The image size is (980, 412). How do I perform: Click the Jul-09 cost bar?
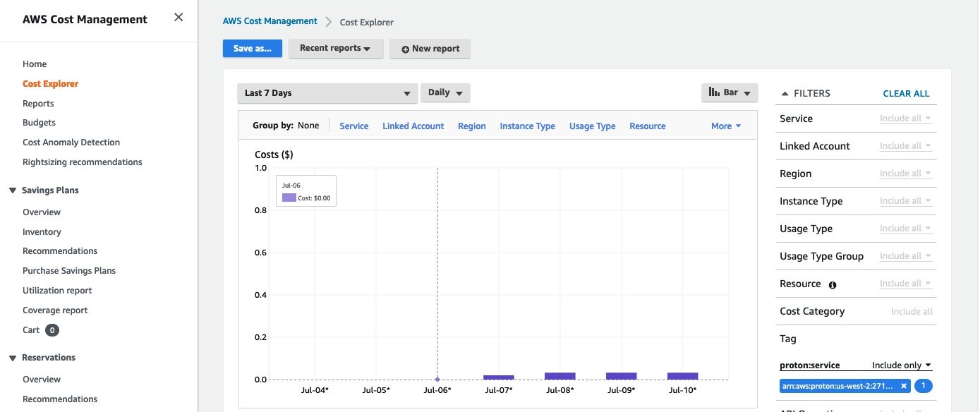point(622,376)
